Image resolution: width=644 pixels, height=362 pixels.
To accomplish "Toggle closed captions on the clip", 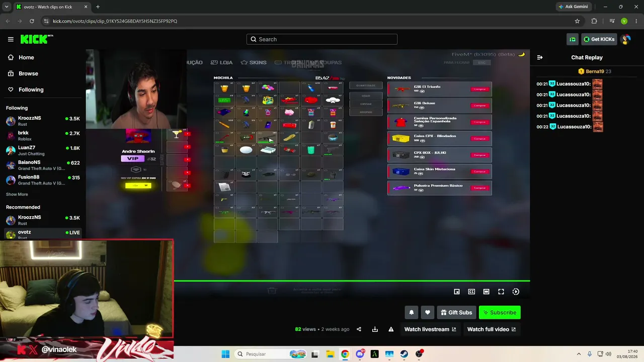I will [471, 292].
